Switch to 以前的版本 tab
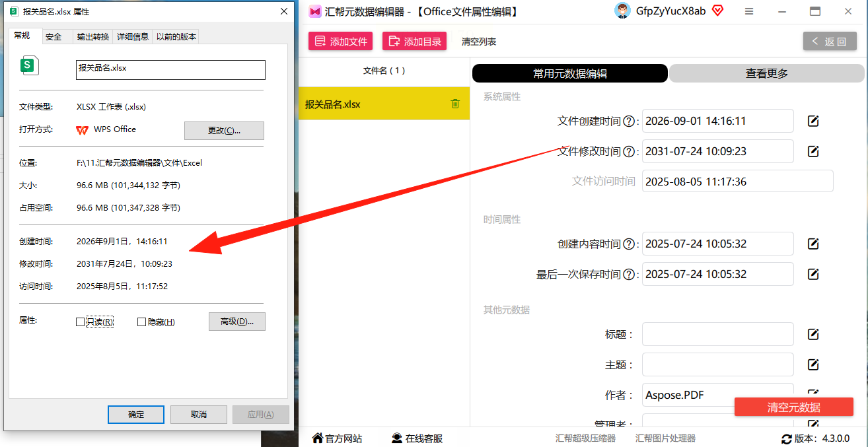The height and width of the screenshot is (447, 868). tap(176, 37)
